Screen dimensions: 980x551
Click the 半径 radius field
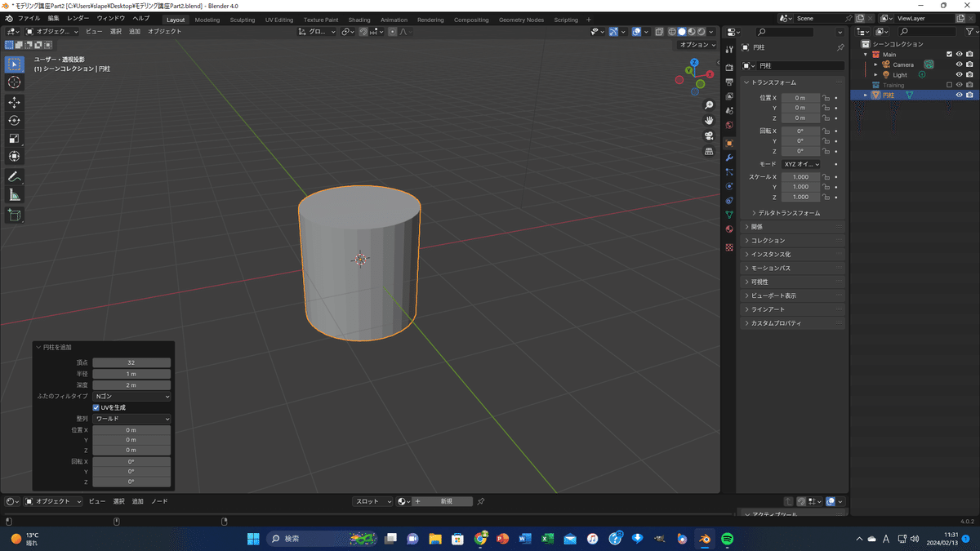pyautogui.click(x=131, y=374)
